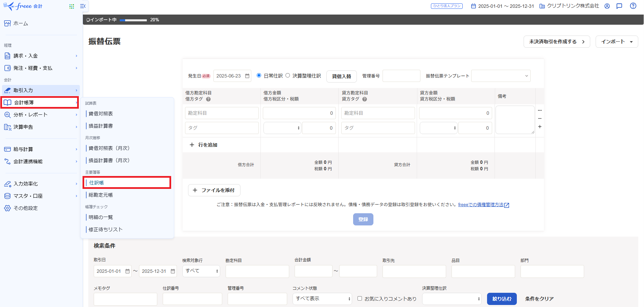Open the row options ellipsis icon
The image size is (644, 307).
point(540,110)
